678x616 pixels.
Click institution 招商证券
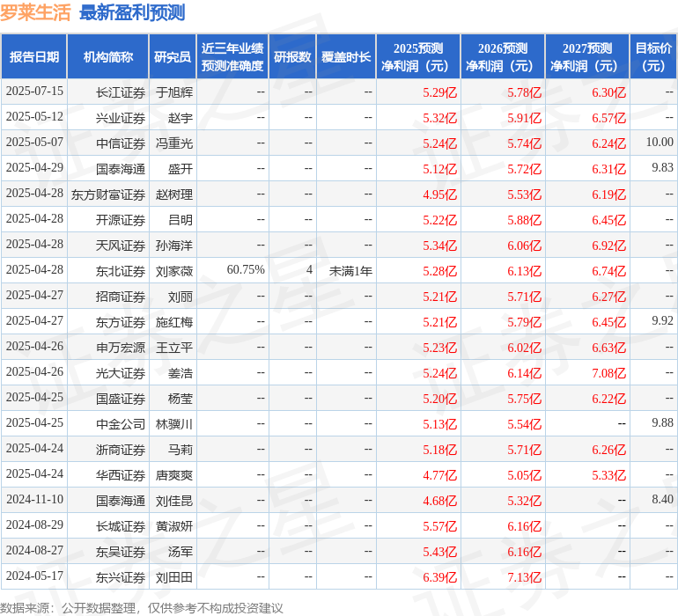point(121,297)
